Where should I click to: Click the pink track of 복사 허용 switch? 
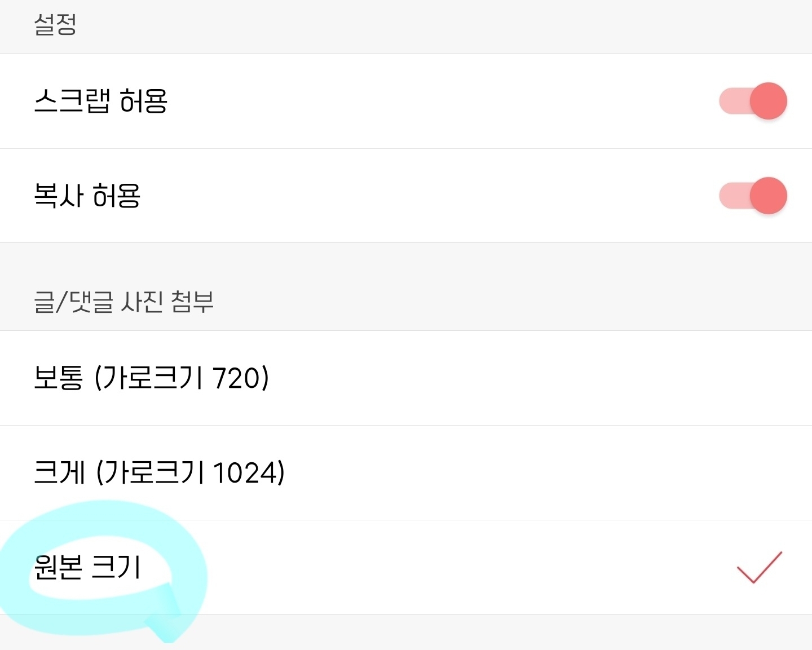point(732,196)
